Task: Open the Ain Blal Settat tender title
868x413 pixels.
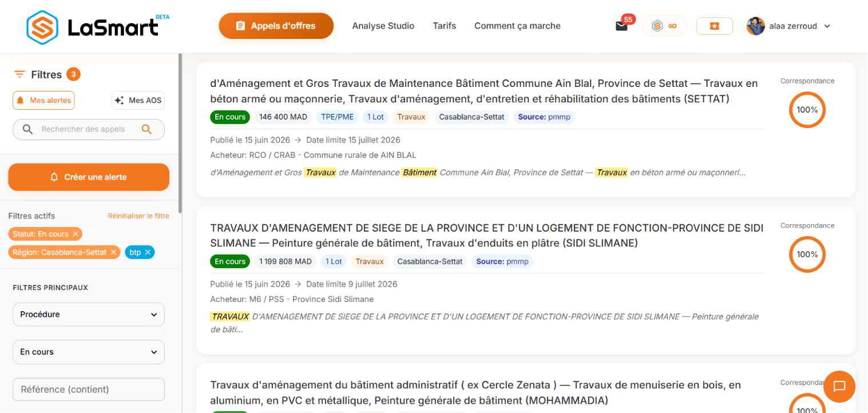Action: [484, 91]
